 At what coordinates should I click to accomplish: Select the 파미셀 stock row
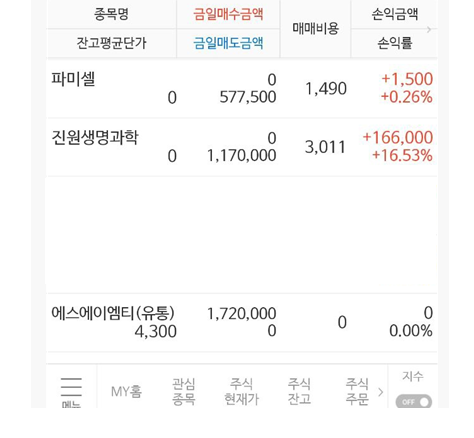242,89
